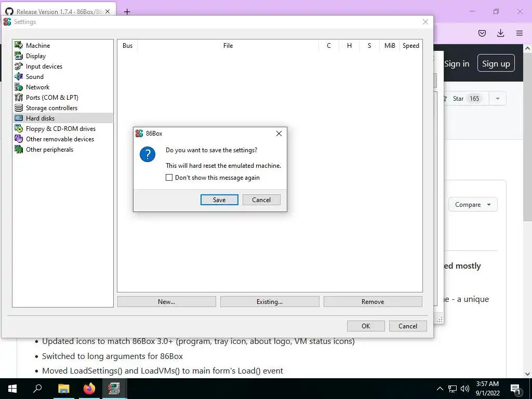Screen dimensions: 532x399
Task: Click the browser page scrollbar thumb
Action: click(528, 137)
